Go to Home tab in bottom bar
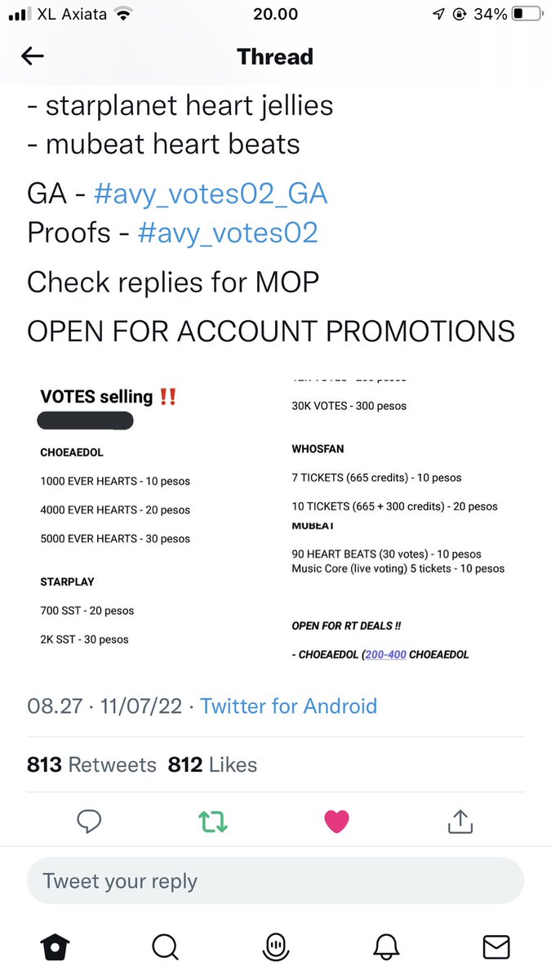This screenshot has width=551, height=980. 55,947
